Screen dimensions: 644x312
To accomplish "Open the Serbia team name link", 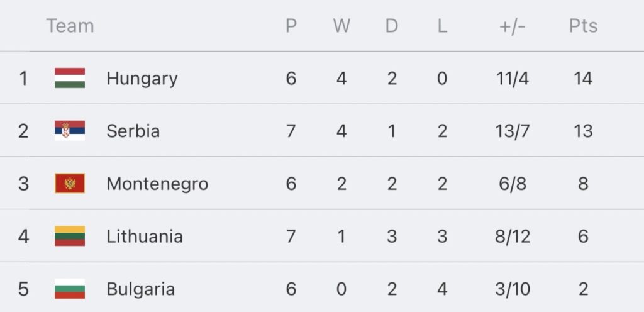I will [x=133, y=131].
